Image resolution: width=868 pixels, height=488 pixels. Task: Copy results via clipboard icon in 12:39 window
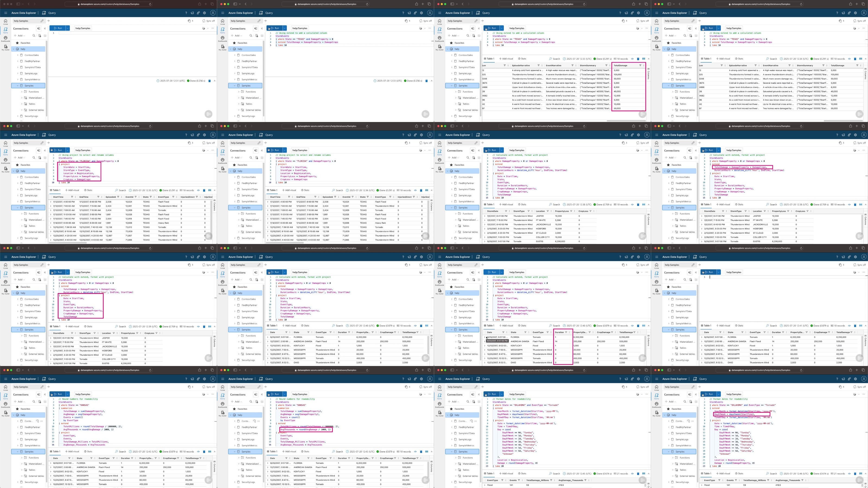(x=204, y=326)
